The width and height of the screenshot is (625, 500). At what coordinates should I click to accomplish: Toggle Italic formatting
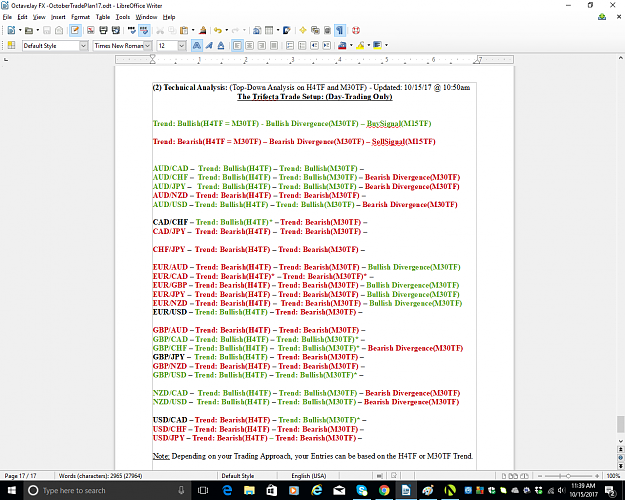click(x=209, y=46)
